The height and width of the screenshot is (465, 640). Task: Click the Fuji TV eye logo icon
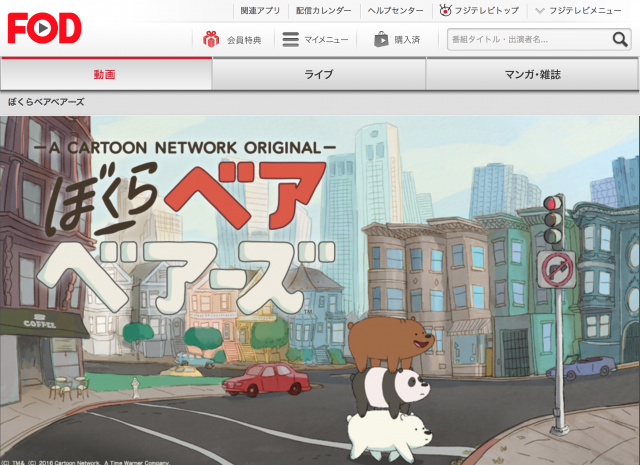[445, 10]
